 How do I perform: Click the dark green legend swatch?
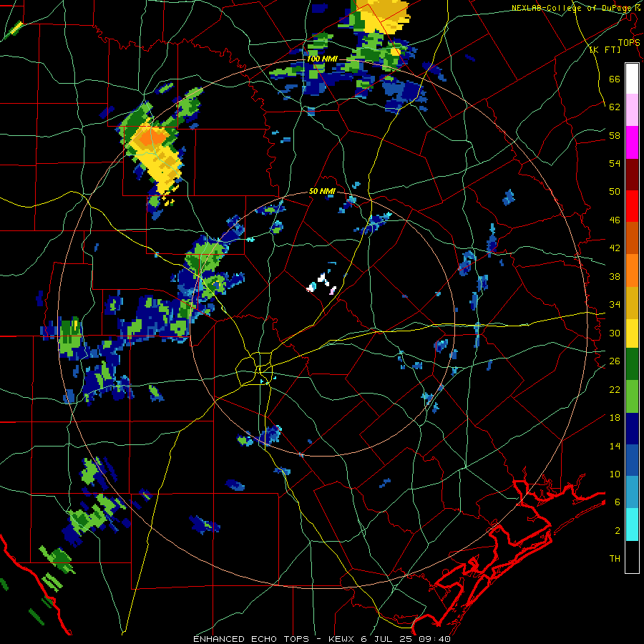[x=632, y=364]
